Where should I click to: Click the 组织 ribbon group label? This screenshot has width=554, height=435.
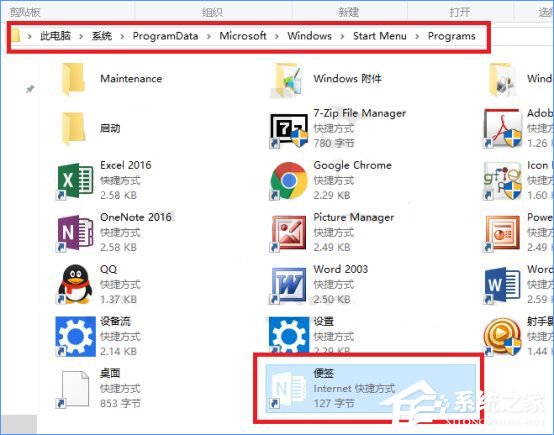pos(212,12)
